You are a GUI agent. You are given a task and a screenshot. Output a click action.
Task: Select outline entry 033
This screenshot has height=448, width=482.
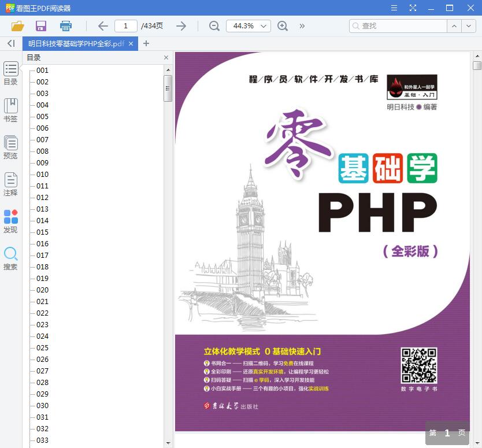[42, 440]
